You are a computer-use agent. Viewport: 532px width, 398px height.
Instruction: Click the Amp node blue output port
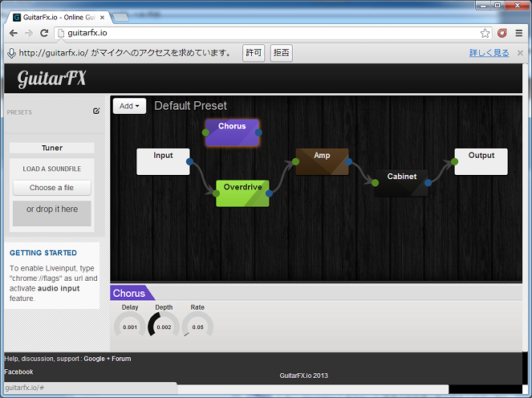point(348,161)
